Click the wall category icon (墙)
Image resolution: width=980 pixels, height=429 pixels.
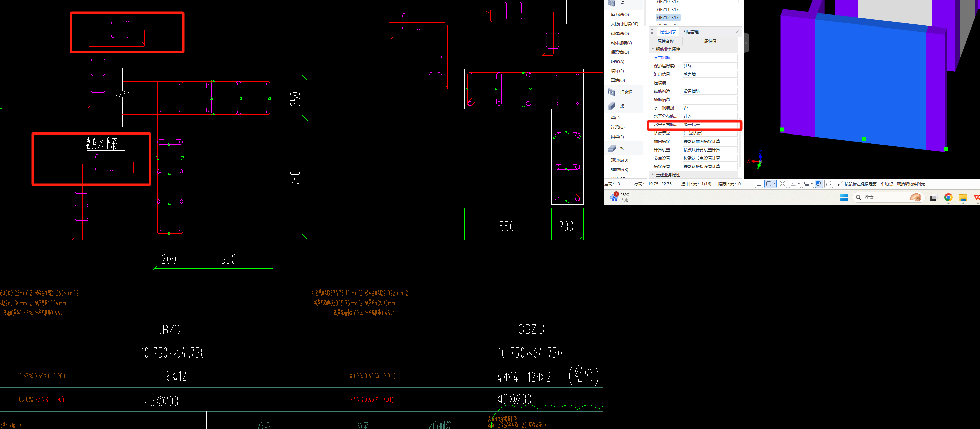click(612, 3)
